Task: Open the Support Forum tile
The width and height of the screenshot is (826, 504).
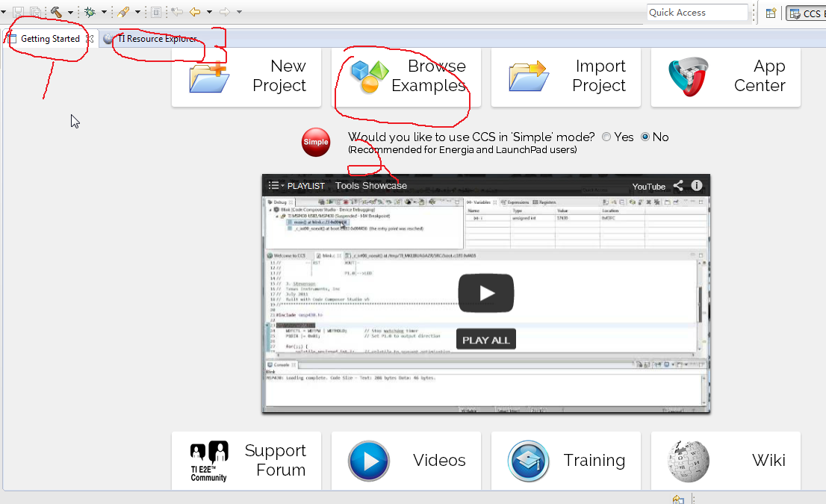Action: point(246,460)
